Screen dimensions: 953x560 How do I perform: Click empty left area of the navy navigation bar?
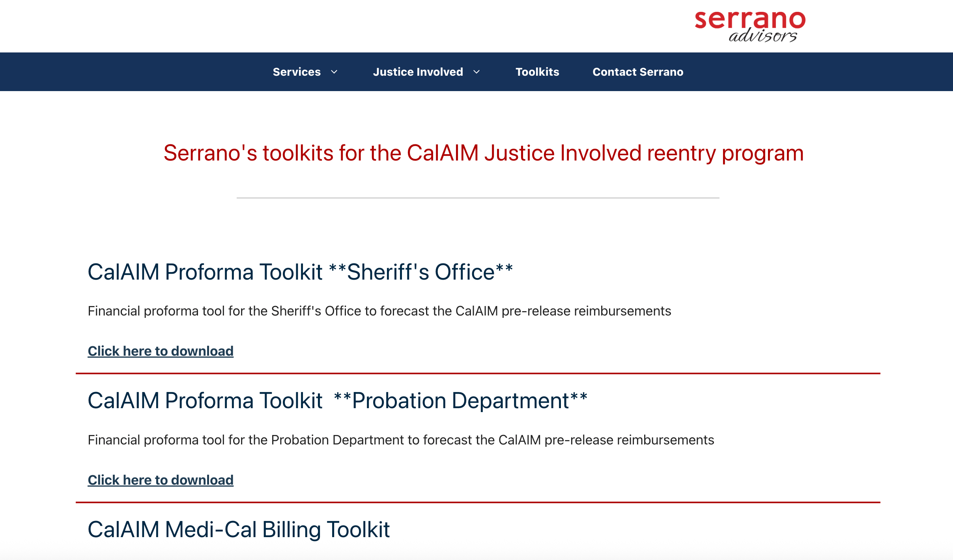pyautogui.click(x=118, y=72)
